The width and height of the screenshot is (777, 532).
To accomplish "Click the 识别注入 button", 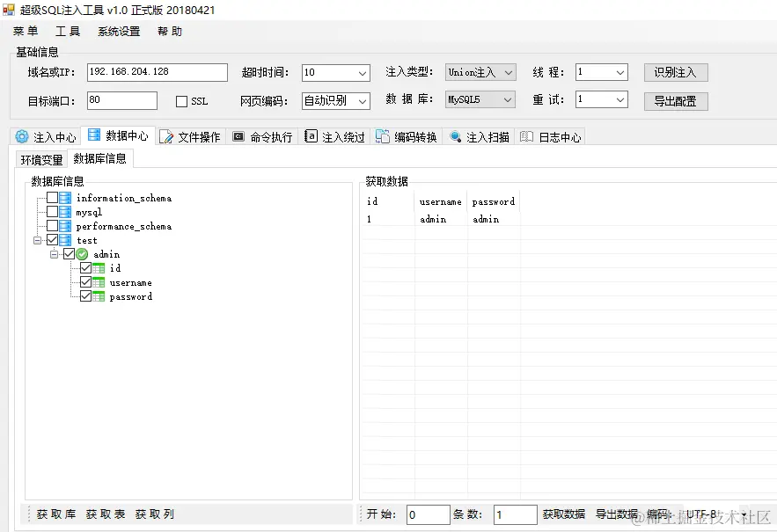I will point(676,72).
